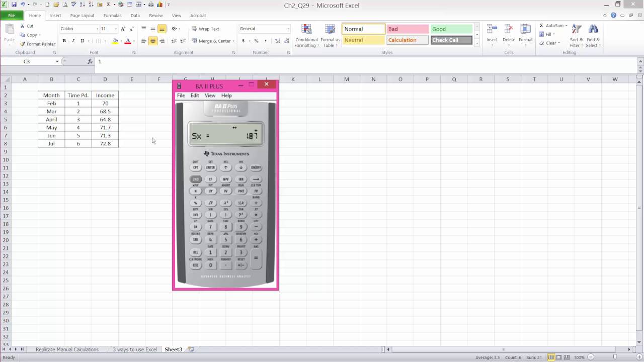Image resolution: width=644 pixels, height=362 pixels.
Task: Apply percent style number format
Action: click(x=256, y=41)
